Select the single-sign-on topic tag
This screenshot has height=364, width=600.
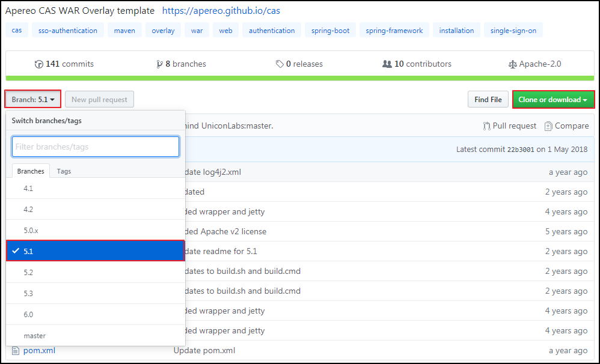[x=513, y=30]
